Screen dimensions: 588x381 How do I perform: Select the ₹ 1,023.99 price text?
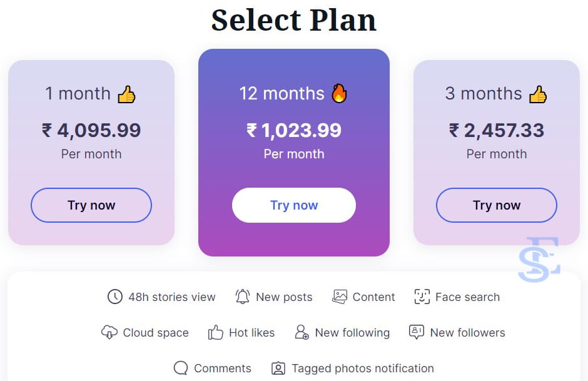pos(294,130)
